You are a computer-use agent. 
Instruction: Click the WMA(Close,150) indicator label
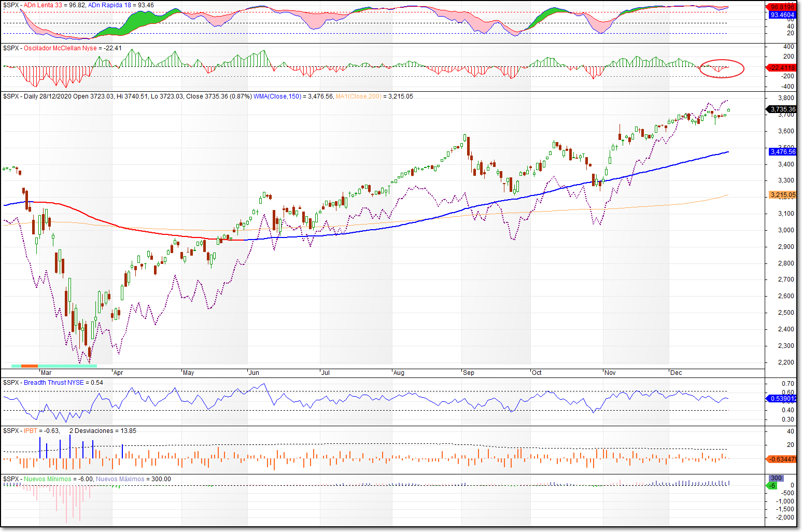(277, 96)
